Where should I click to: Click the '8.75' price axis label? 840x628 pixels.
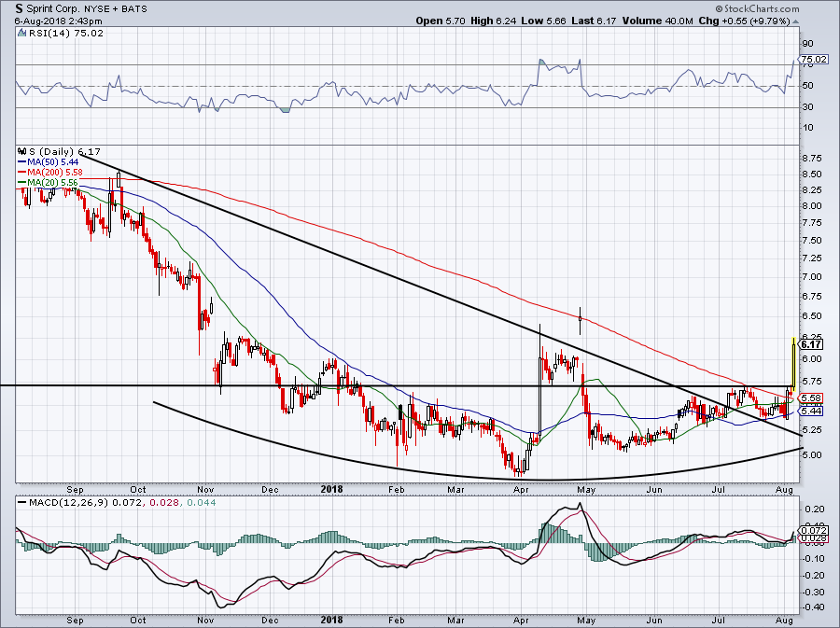tap(812, 159)
